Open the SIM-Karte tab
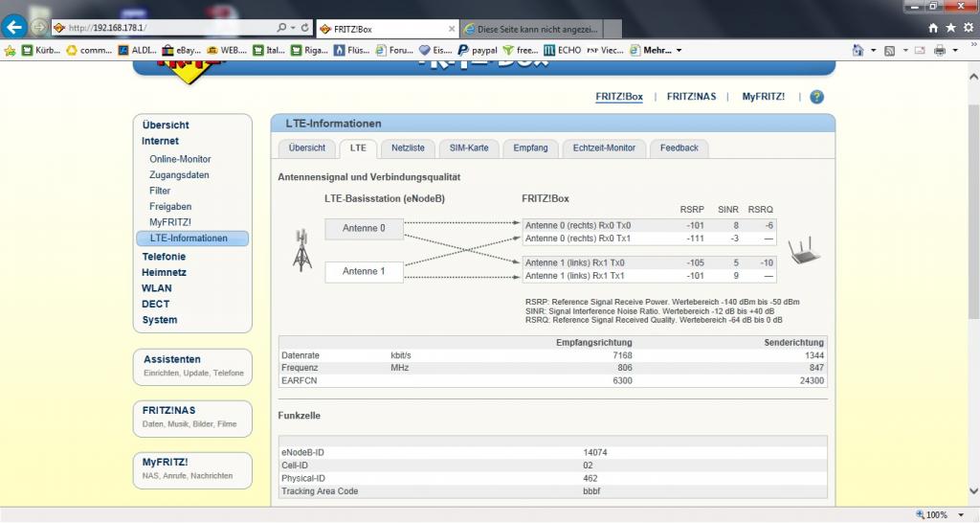The height and width of the screenshot is (523, 980). pos(469,148)
